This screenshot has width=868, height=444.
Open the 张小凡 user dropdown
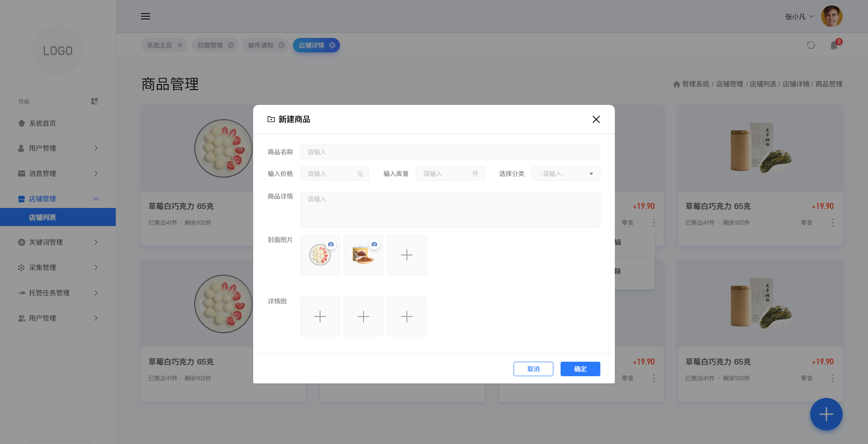(799, 16)
